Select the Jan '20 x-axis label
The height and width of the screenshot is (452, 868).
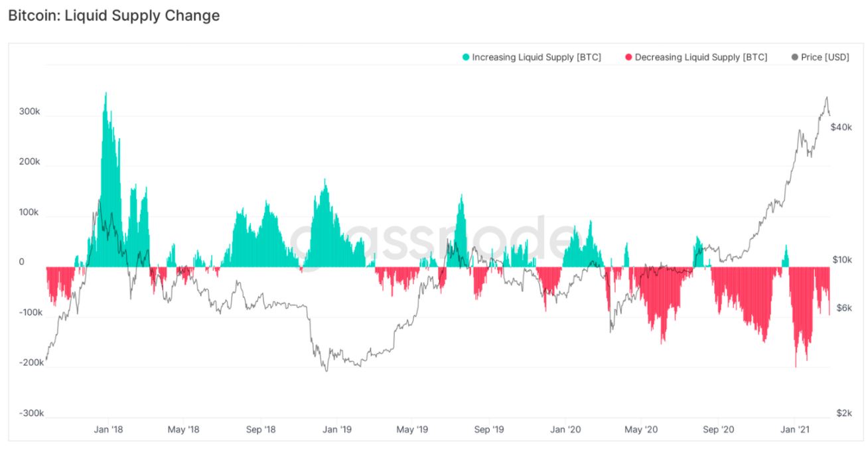[565, 429]
